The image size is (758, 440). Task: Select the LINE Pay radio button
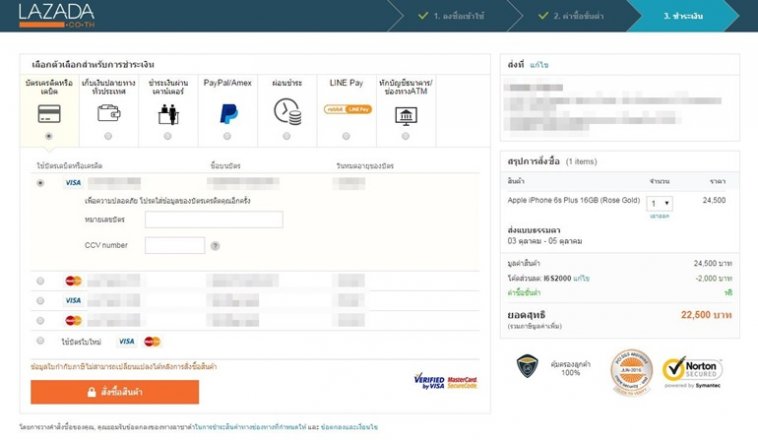(x=347, y=136)
